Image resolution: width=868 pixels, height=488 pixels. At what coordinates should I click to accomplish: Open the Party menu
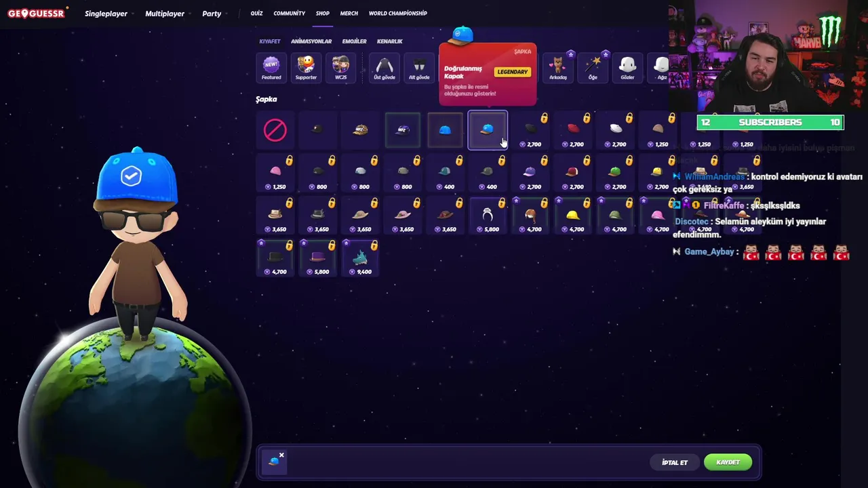(x=212, y=14)
